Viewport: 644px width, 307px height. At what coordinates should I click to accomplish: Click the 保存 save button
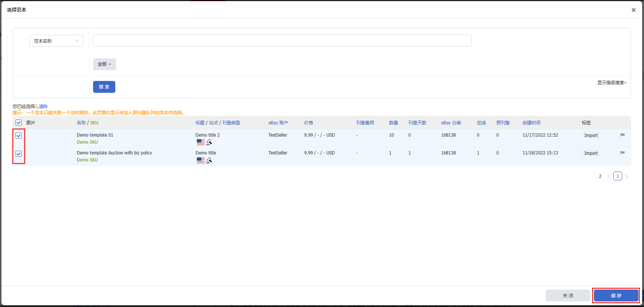[x=616, y=295]
